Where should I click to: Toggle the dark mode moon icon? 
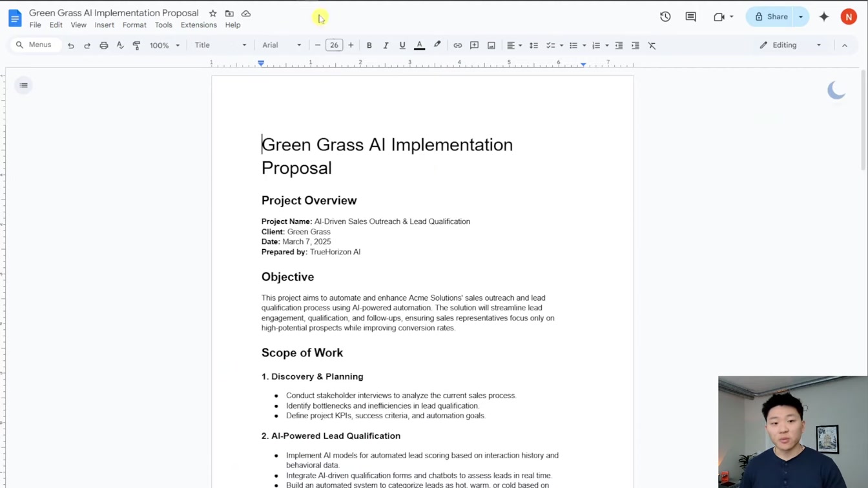[x=836, y=90]
